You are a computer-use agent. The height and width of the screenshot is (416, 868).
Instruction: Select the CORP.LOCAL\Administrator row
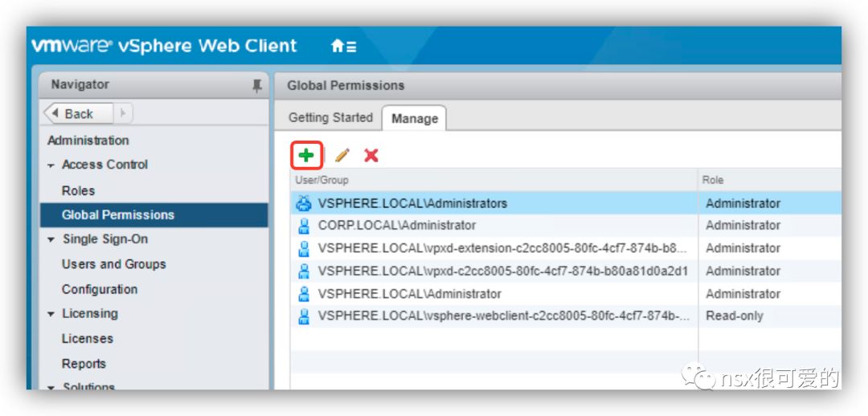566,226
